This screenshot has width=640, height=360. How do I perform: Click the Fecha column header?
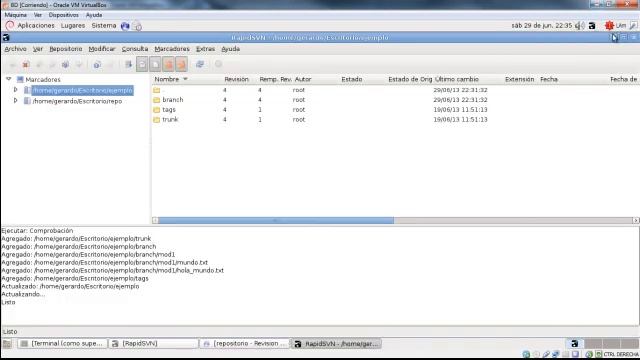tap(549, 79)
